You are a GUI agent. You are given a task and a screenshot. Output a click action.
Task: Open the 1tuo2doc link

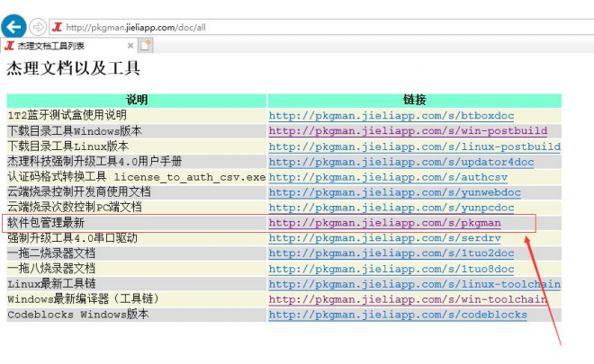(x=391, y=253)
